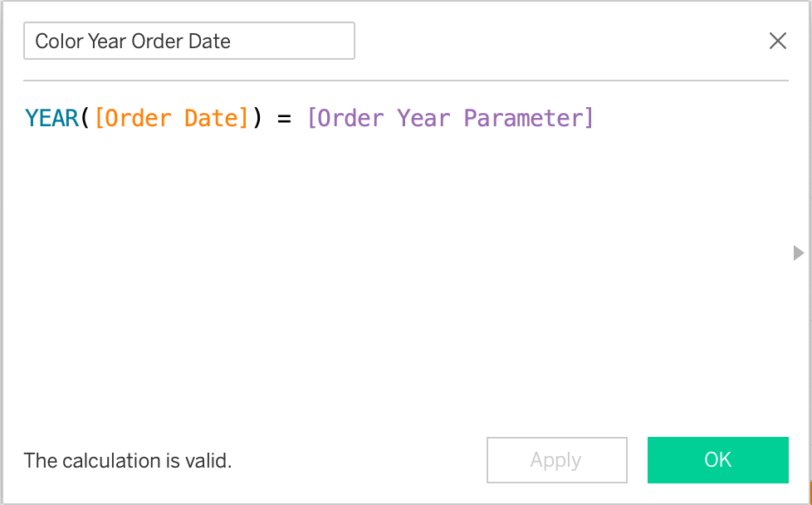
Task: Click the calculation name text field
Action: 189,42
